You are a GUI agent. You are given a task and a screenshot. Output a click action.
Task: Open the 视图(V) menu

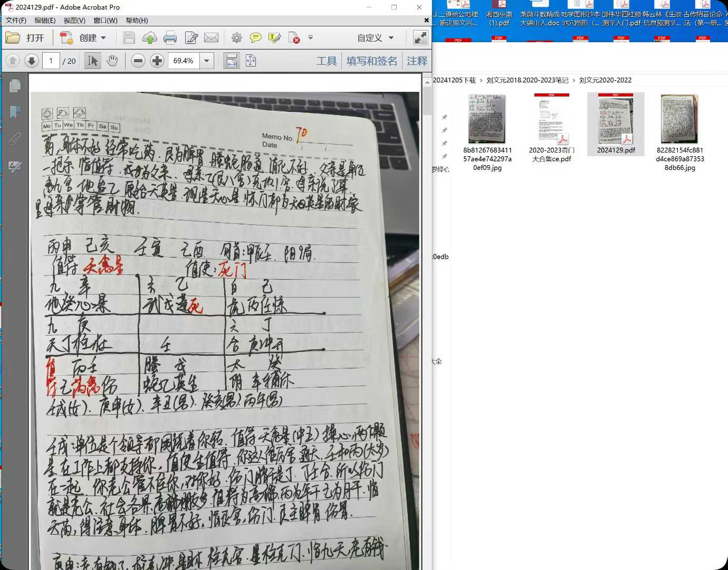(74, 20)
